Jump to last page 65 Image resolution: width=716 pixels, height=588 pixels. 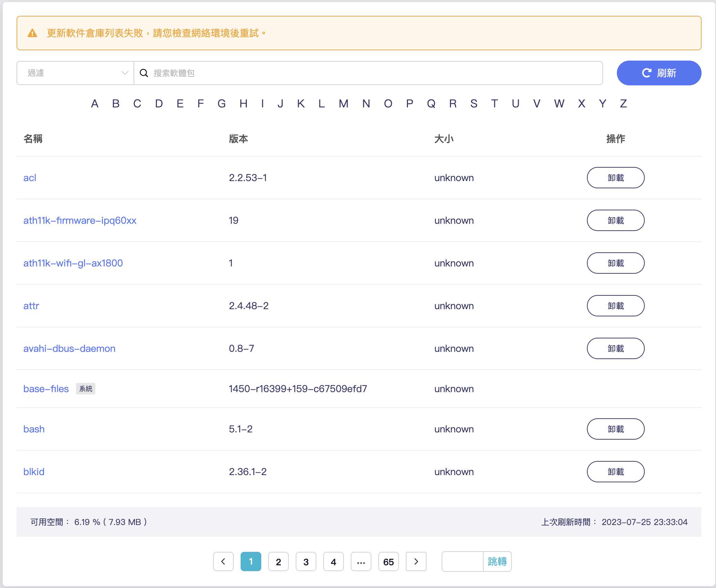tap(388, 561)
